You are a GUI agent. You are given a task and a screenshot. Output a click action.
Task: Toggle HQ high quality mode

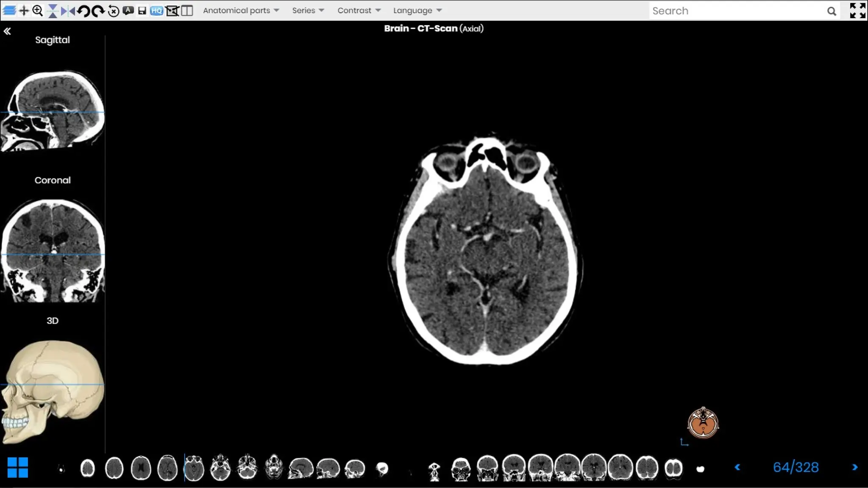click(156, 11)
